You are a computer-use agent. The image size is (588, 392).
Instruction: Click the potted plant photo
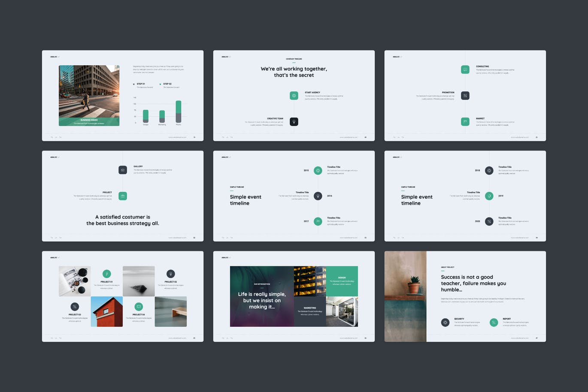405,296
